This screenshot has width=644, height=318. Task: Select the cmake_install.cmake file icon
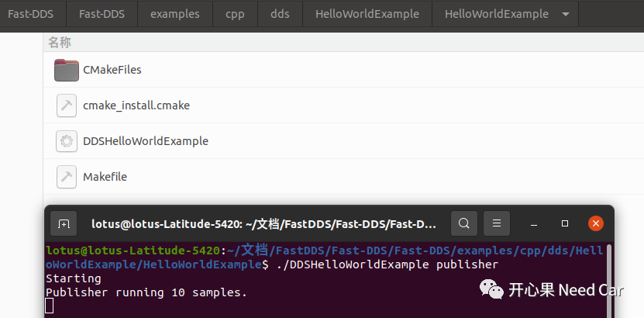(x=67, y=105)
